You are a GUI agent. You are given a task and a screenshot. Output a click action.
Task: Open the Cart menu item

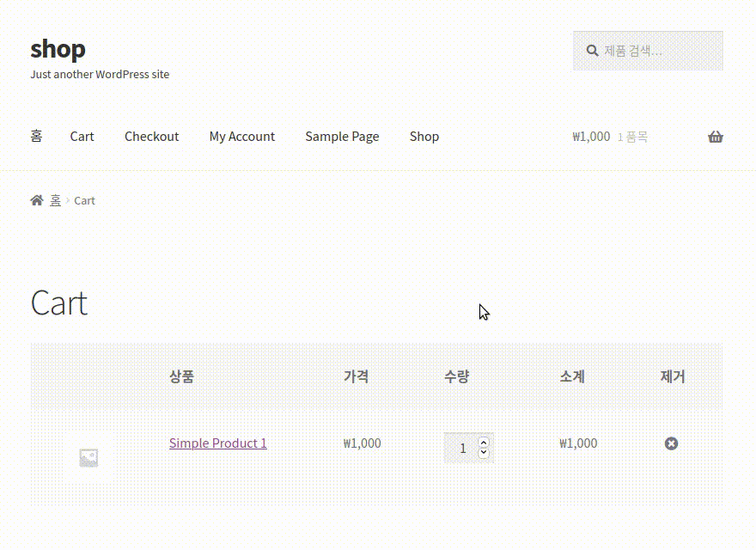tap(82, 137)
